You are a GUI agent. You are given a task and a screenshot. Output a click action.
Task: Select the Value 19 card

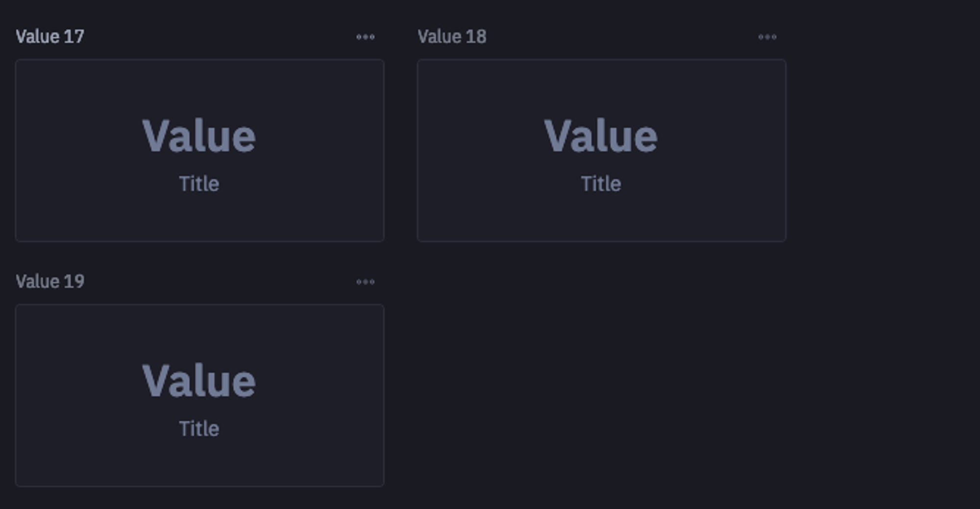click(x=200, y=395)
